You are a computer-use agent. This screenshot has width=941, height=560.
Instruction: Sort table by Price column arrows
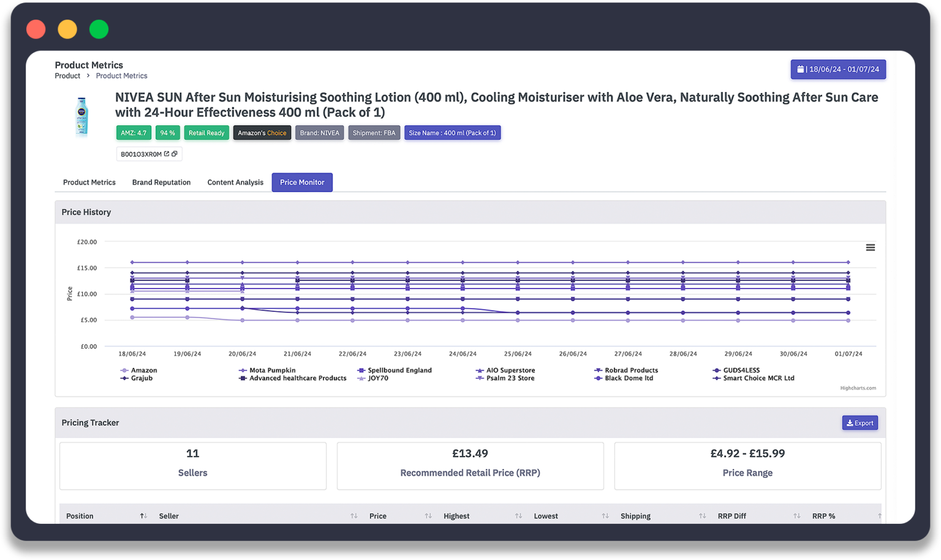(428, 516)
